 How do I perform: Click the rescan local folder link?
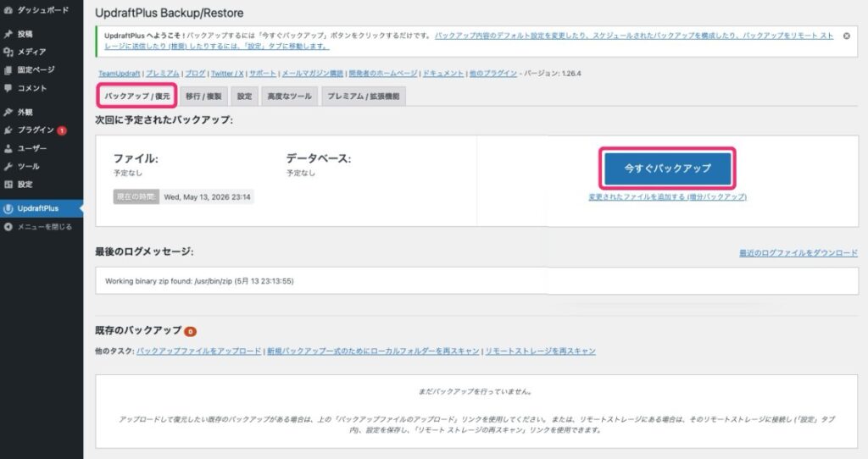pos(373,351)
